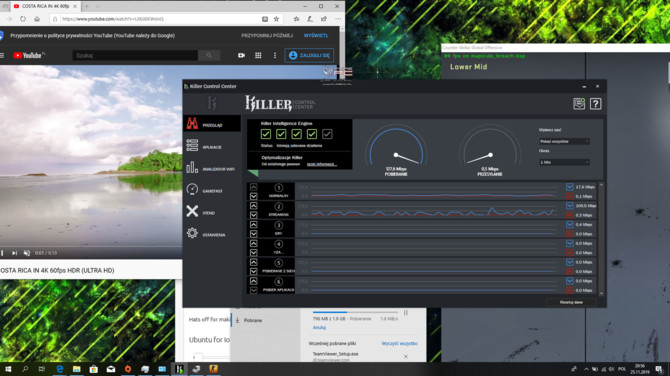Viewport: 670px width, 376px height.
Task: Open a new browser tab with the plus button
Action: click(87, 6)
